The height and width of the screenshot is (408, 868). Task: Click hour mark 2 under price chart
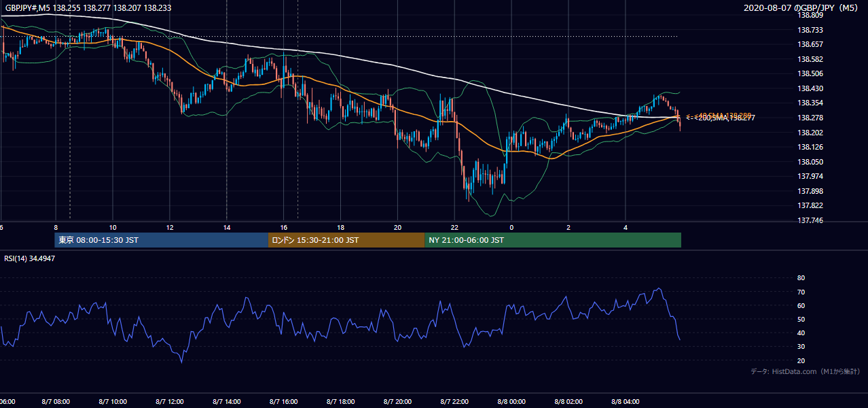point(568,228)
